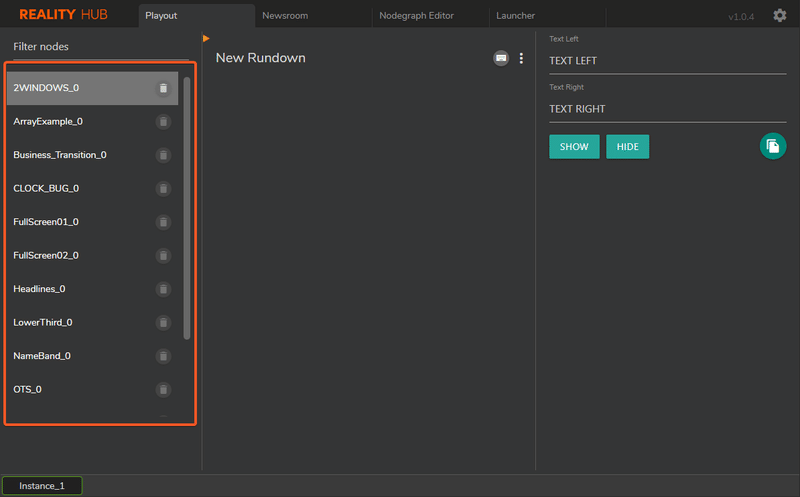This screenshot has width=800, height=497.
Task: Click the trash icon for ArrayExample_0
Action: pyautogui.click(x=163, y=122)
